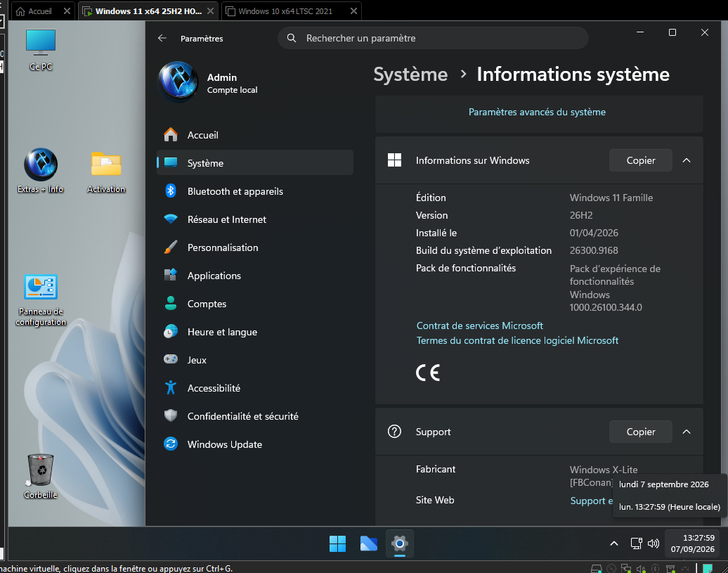Open Accueil in Settings sidebar
Image resolution: width=728 pixels, height=573 pixels.
(x=255, y=135)
